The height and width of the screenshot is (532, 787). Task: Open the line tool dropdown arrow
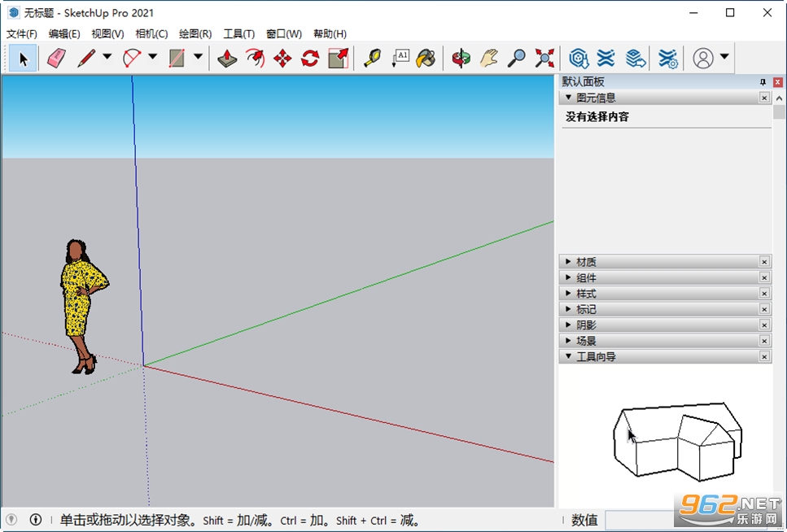(107, 57)
